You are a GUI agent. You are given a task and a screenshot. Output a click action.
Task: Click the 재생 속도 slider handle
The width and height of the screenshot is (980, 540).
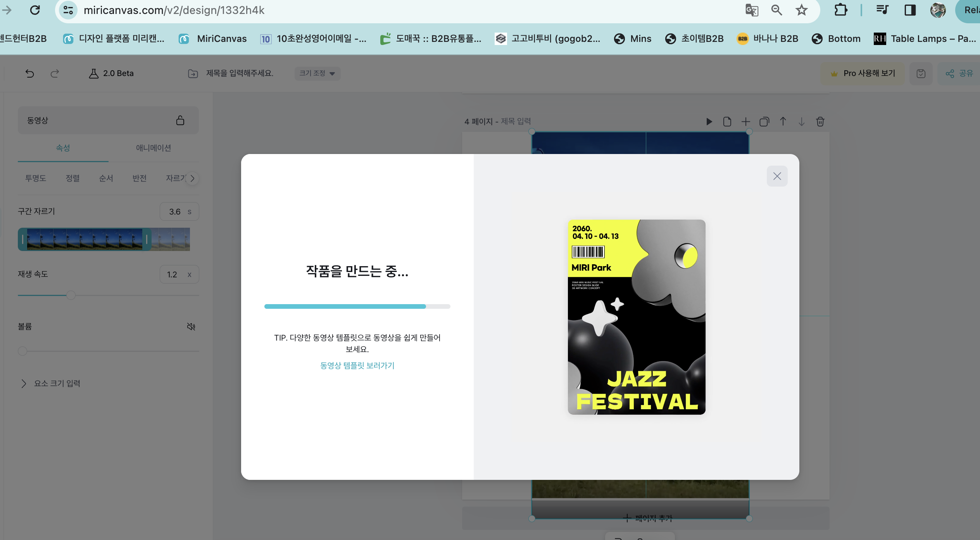coord(71,295)
